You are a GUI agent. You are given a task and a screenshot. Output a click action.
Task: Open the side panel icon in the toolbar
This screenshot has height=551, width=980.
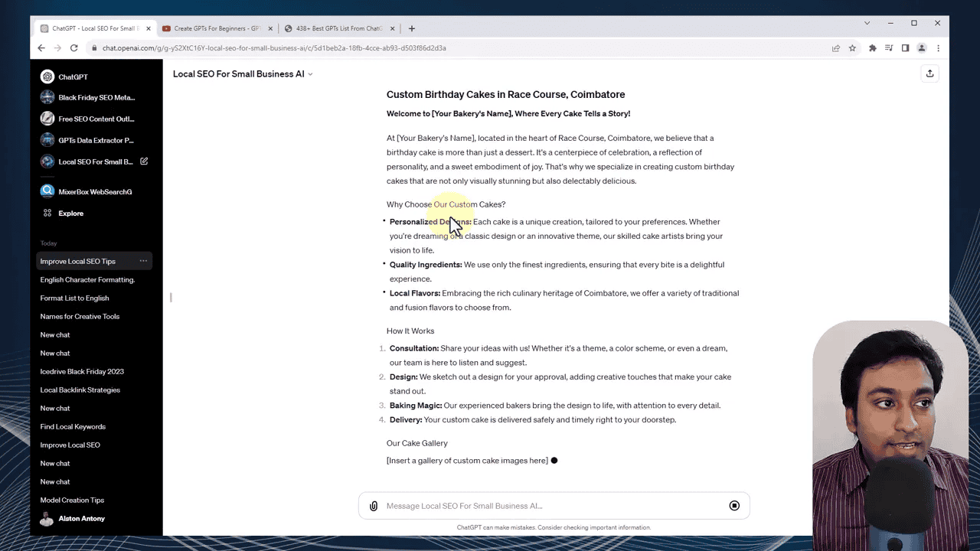(906, 47)
